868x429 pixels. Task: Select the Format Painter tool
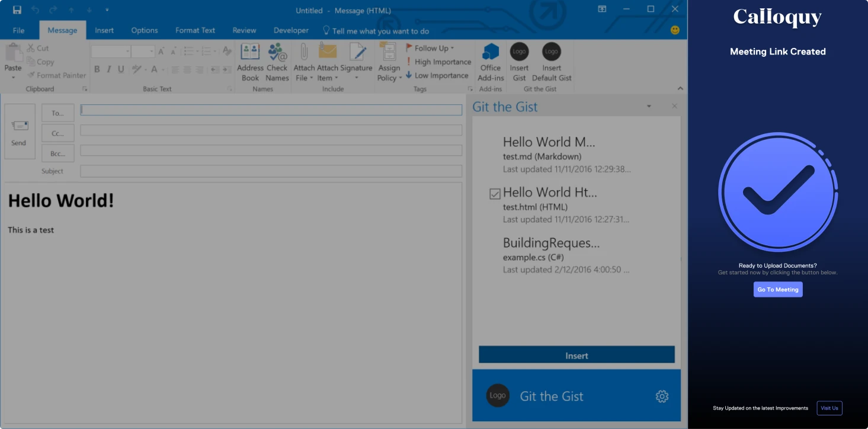[x=56, y=75]
